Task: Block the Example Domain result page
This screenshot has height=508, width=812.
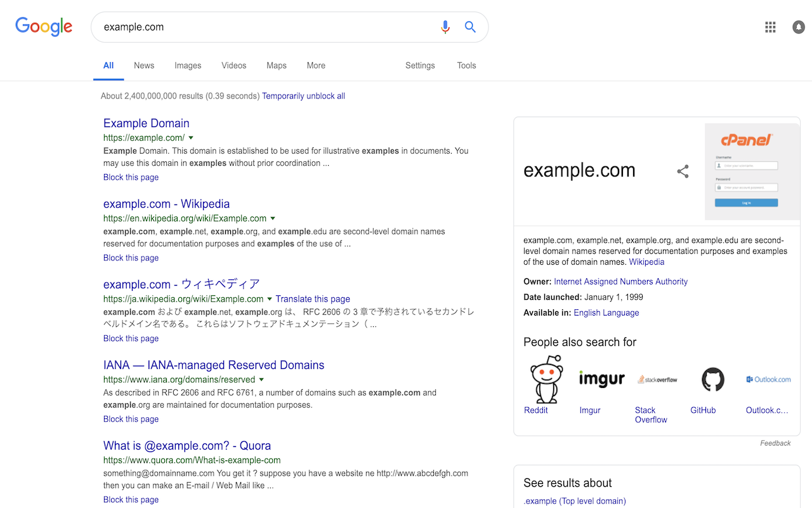Action: pyautogui.click(x=131, y=177)
